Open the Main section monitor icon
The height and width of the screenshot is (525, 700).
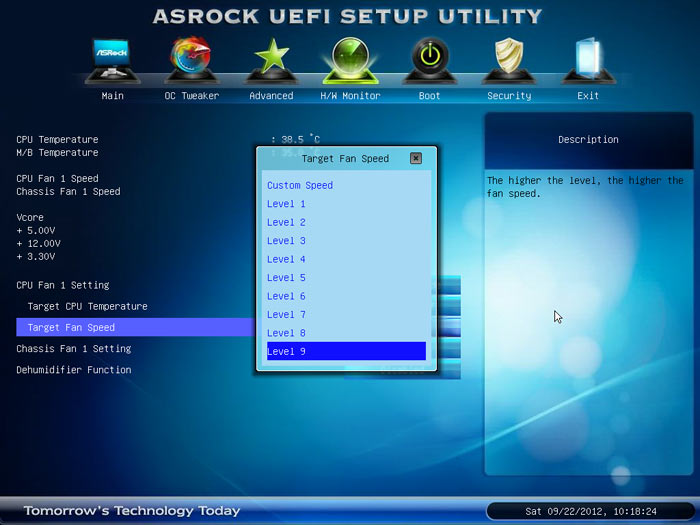[x=112, y=63]
